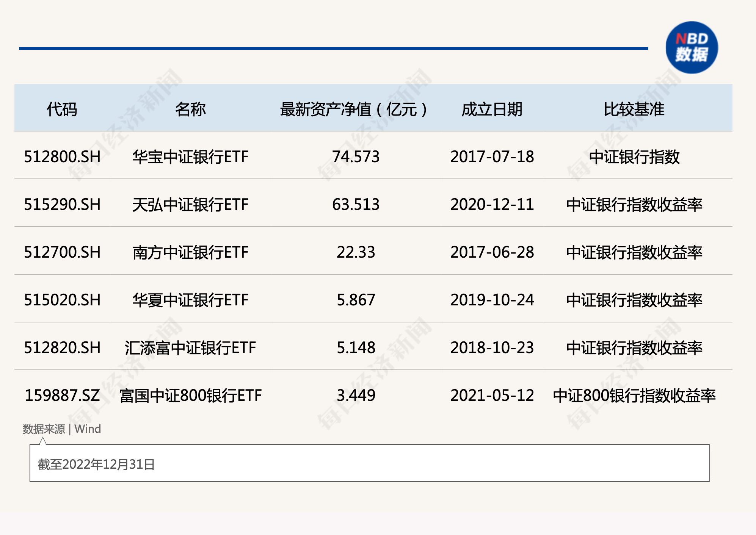Click the date 2020-12-11
Screen dimensions: 756x535
tap(492, 204)
